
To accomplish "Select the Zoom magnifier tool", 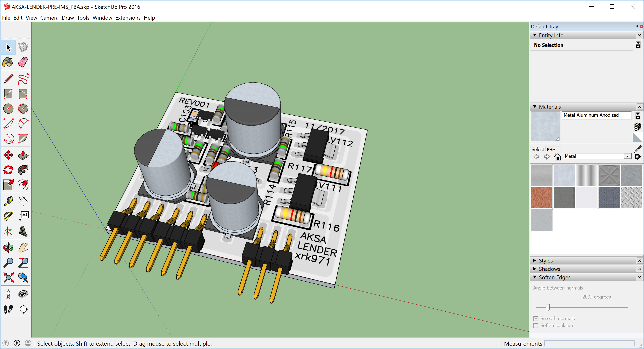I will pos(8,262).
